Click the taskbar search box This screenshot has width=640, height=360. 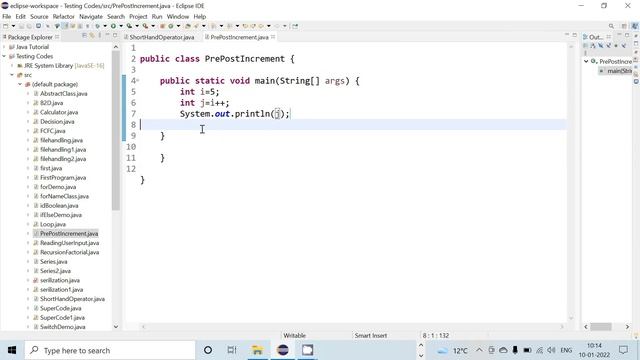(x=110, y=350)
